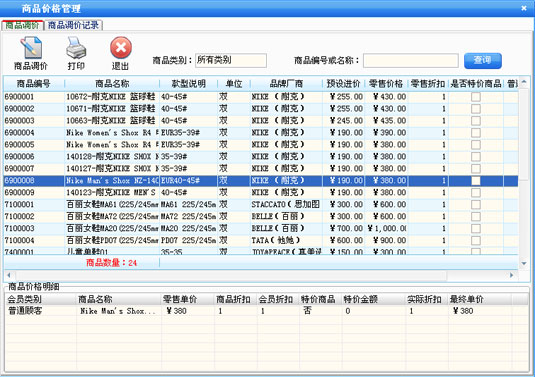Switch to the 商品调价记录 tab

coord(73,25)
